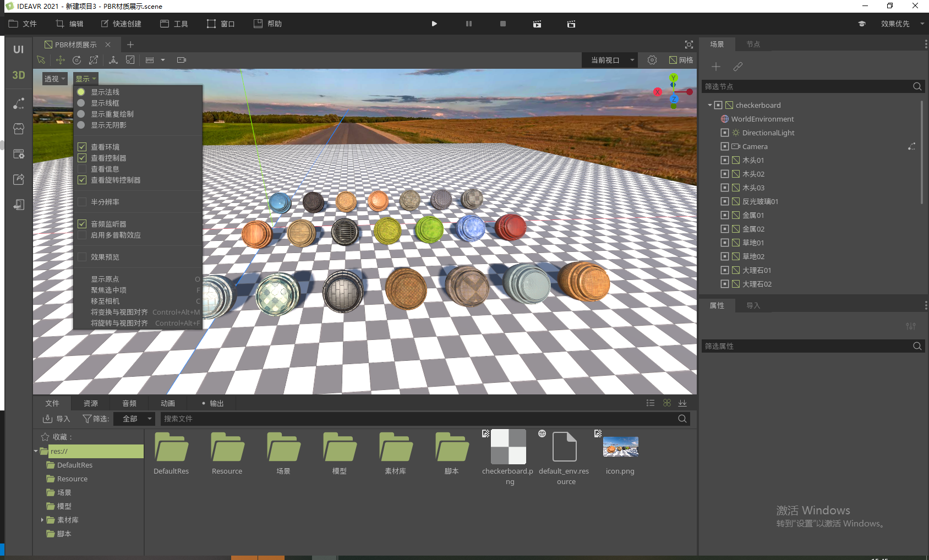Open the export icon in left sidebar

tap(19, 179)
